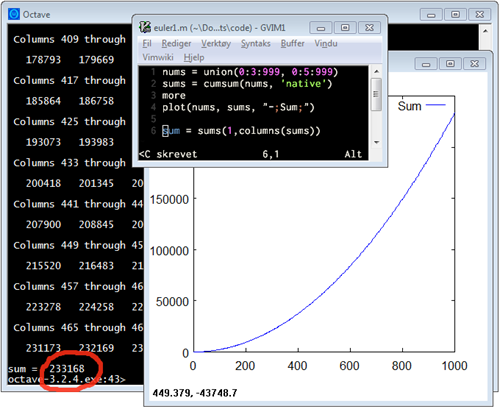Click the GVIM icon in euler1.m title bar
500x409 pixels.
[x=145, y=27]
